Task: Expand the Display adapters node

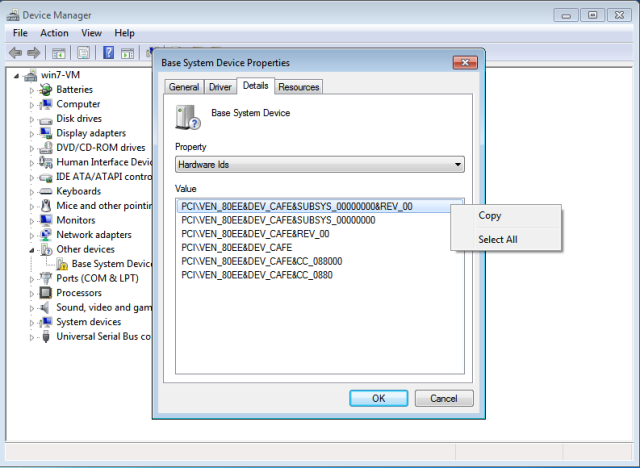Action: 31,133
